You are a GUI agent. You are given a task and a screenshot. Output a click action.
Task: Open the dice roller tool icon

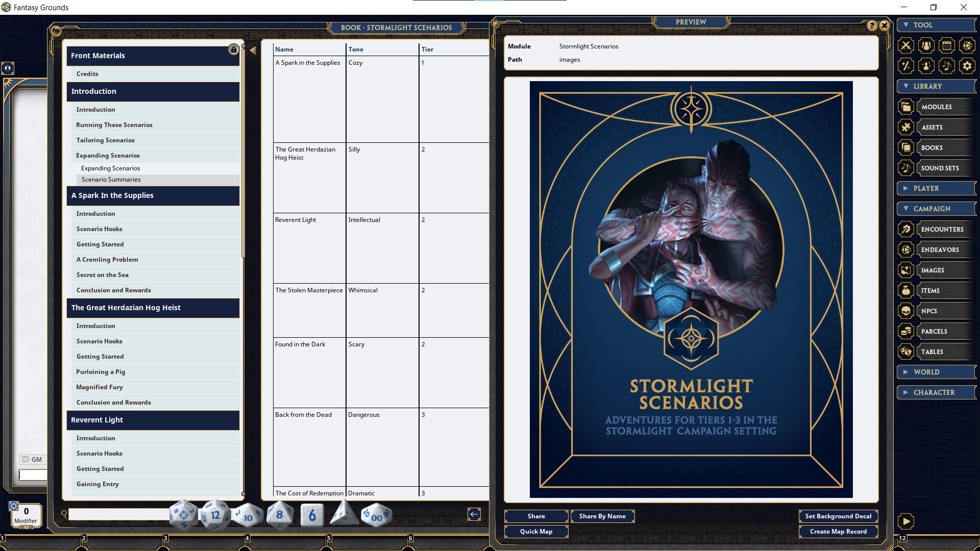tap(967, 45)
